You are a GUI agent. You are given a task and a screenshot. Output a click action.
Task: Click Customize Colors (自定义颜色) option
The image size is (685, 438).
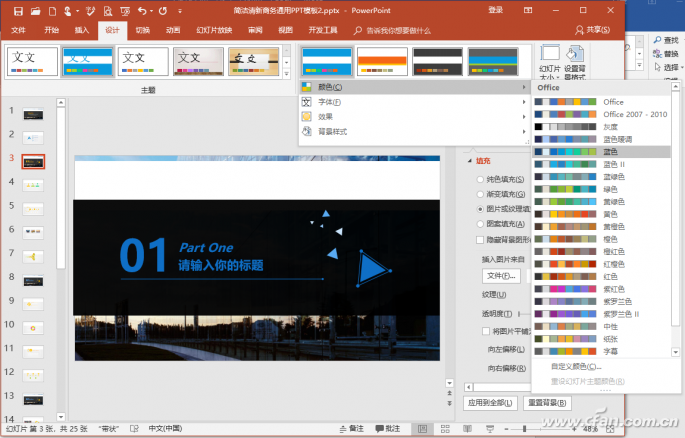tap(576, 366)
